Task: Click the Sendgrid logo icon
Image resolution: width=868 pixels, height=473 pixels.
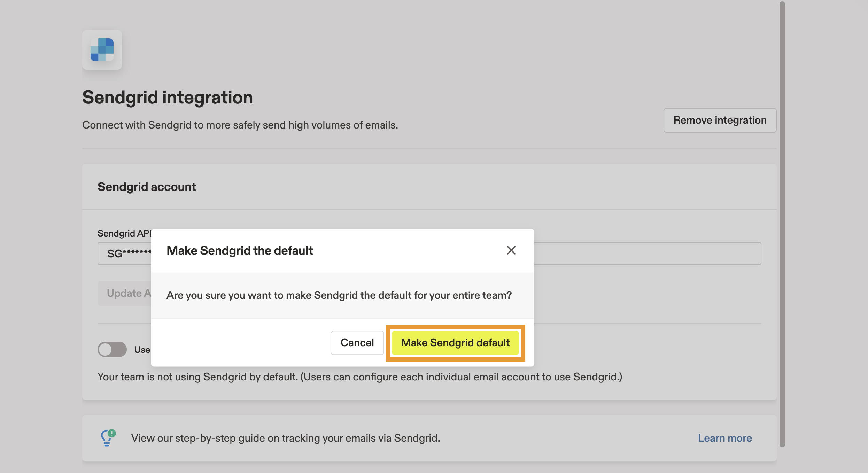Action: point(102,50)
